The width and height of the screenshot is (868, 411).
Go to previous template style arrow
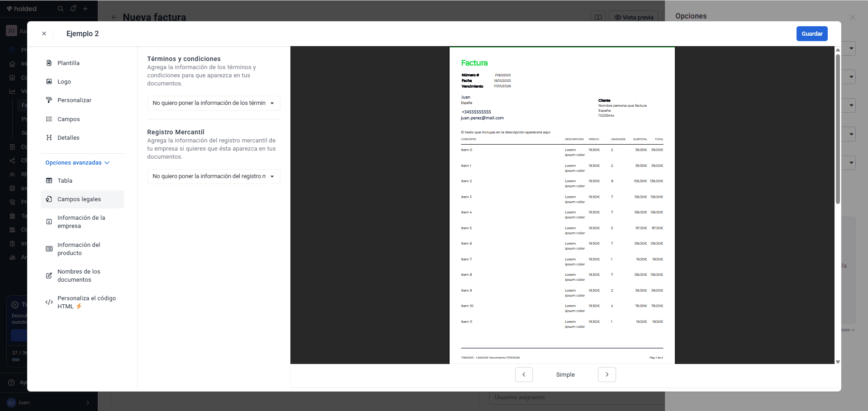524,374
